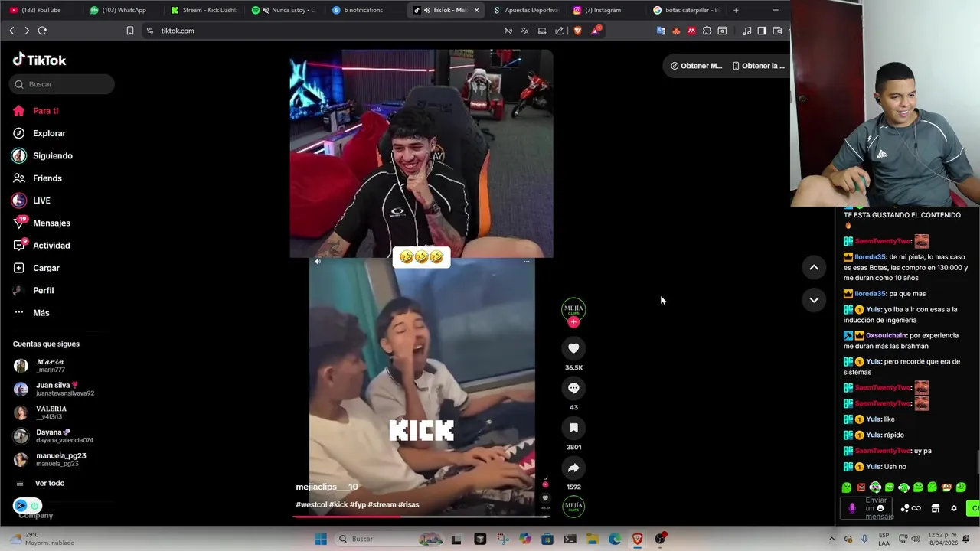
Task: Open Brave Shields lion icon
Action: [577, 31]
